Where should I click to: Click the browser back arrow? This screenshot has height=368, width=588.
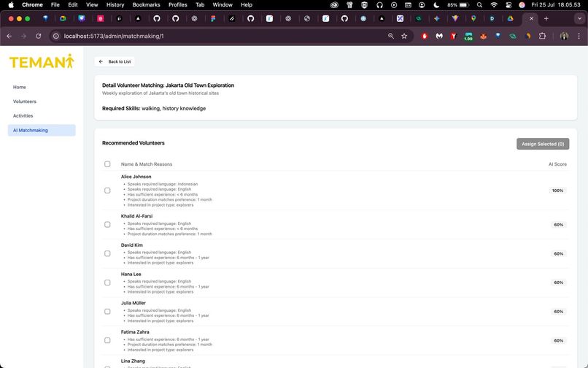coord(9,36)
